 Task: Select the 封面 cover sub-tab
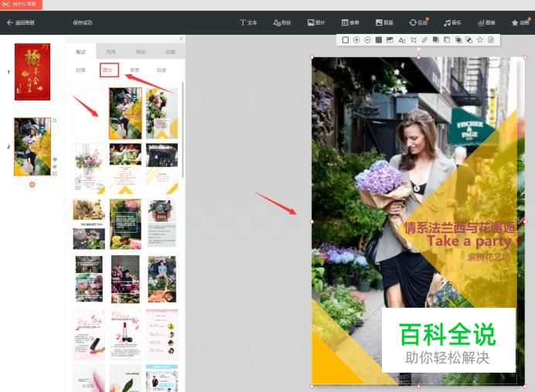click(x=80, y=70)
